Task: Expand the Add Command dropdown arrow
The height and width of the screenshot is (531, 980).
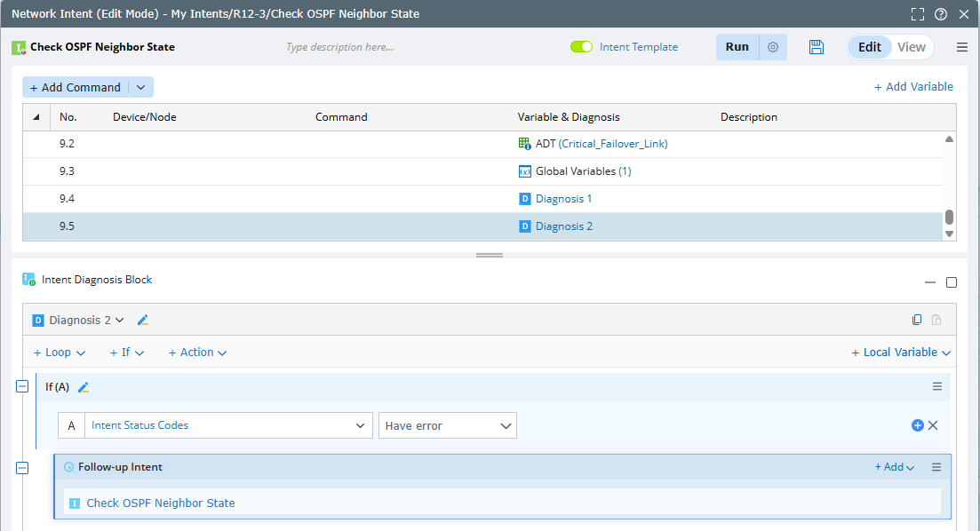Action: click(141, 87)
